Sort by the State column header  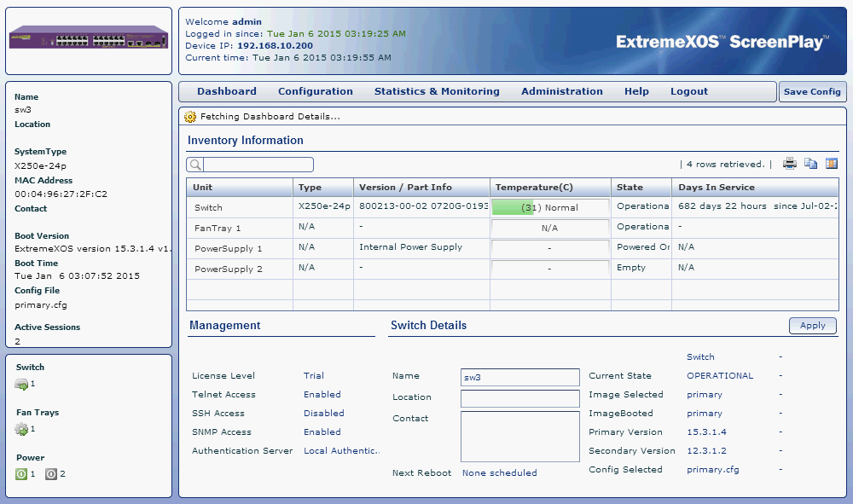[x=641, y=187]
